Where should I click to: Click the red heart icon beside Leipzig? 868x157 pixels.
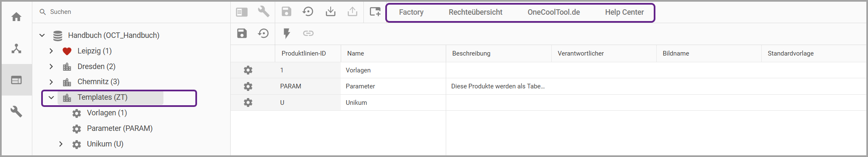click(67, 51)
